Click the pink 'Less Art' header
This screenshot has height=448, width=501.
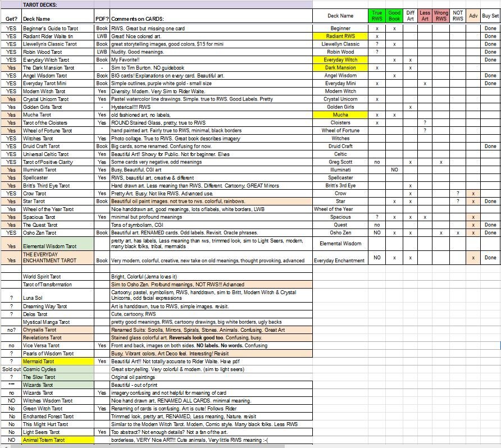click(425, 16)
